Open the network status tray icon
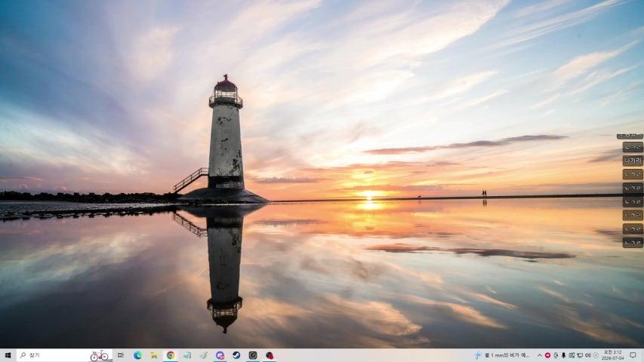The image size is (644, 362). click(x=580, y=355)
